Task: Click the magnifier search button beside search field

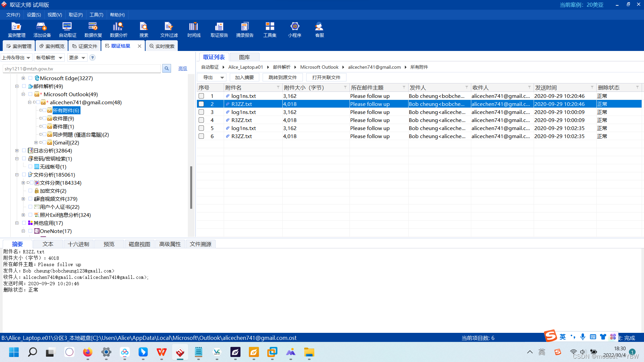Action: [166, 68]
